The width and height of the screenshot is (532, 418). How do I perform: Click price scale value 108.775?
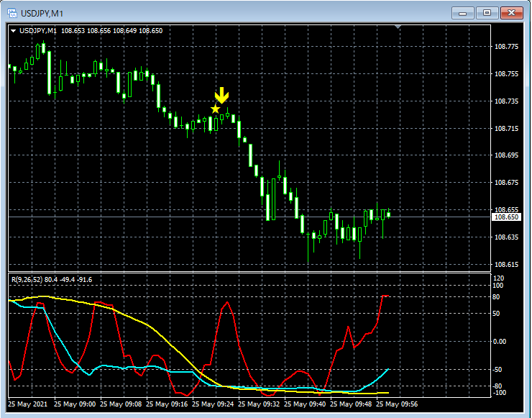(507, 47)
